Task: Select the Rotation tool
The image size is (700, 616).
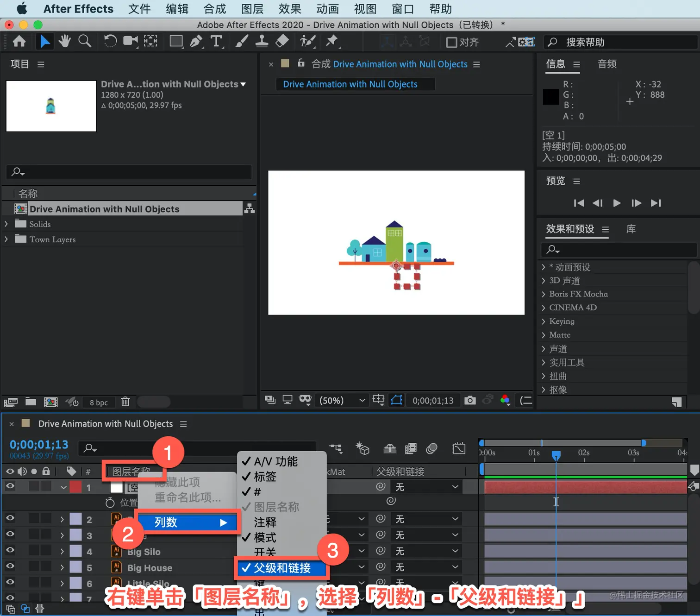Action: [x=110, y=42]
